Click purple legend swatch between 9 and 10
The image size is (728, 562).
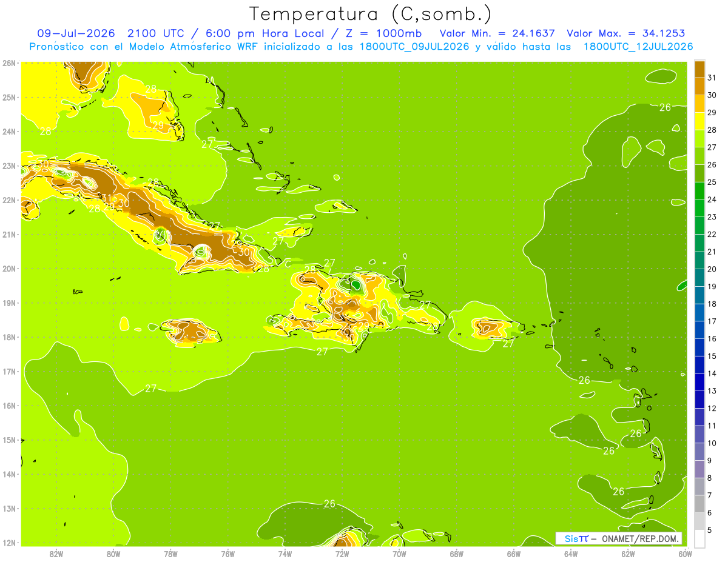point(699,452)
